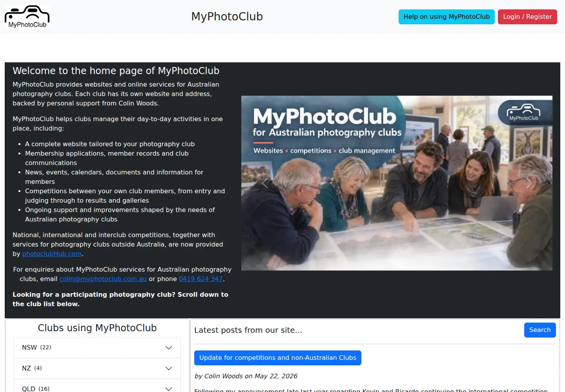Click the MyPhotoClub banner slide image
This screenshot has width=565, height=392.
[397, 183]
